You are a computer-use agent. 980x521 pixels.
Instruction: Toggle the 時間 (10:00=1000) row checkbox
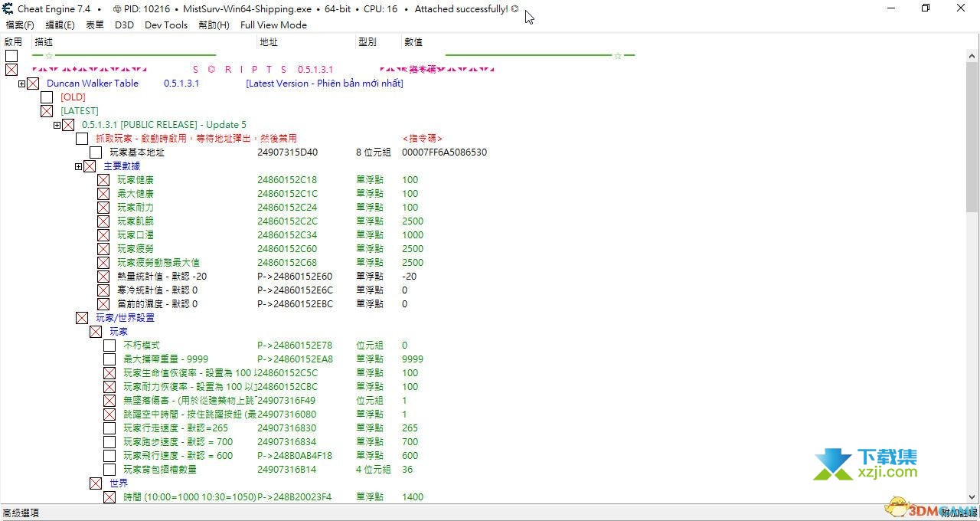pyautogui.click(x=109, y=497)
